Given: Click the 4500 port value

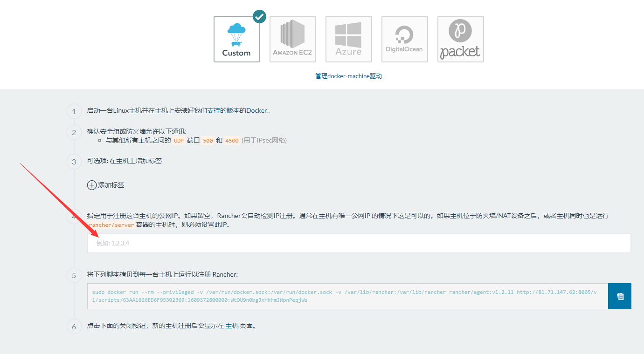Looking at the screenshot, I should point(232,140).
